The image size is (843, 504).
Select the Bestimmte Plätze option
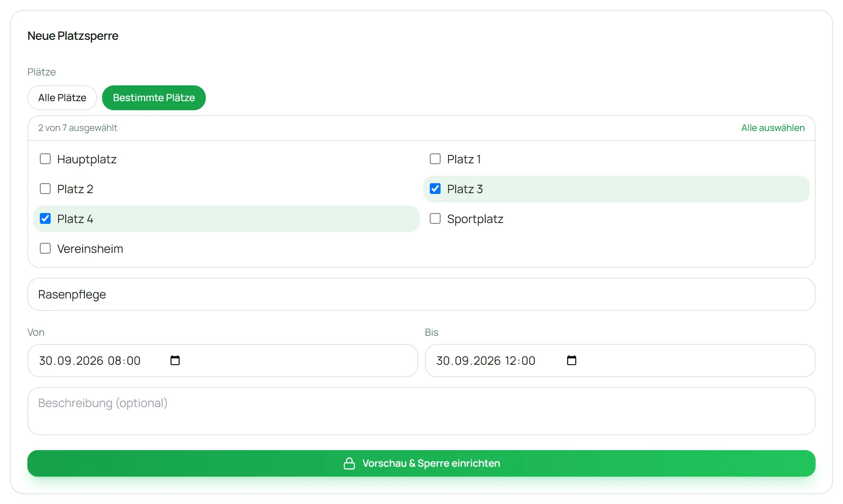[154, 98]
